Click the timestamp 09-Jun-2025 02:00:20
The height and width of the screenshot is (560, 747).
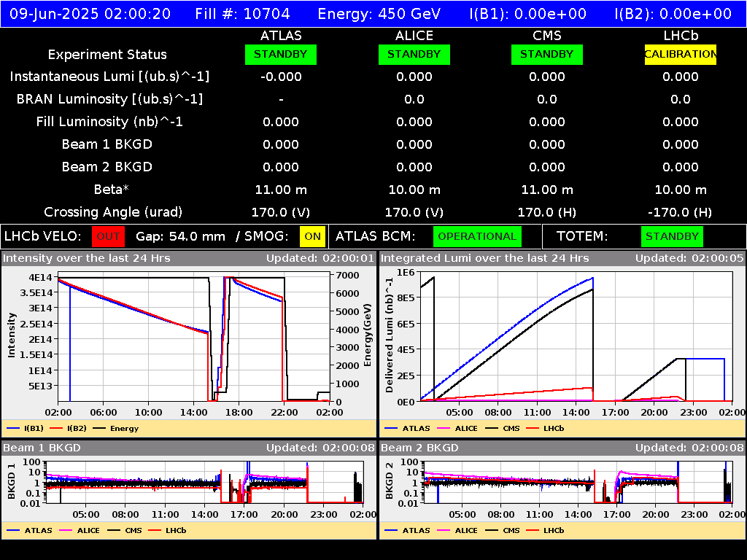pyautogui.click(x=90, y=13)
